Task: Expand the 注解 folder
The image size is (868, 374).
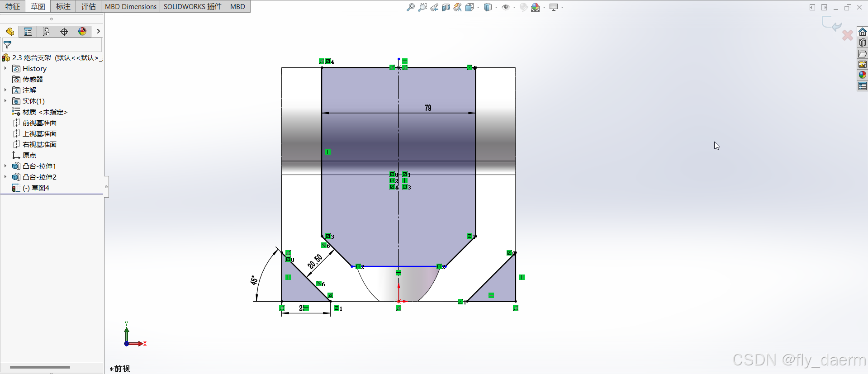Action: tap(5, 90)
